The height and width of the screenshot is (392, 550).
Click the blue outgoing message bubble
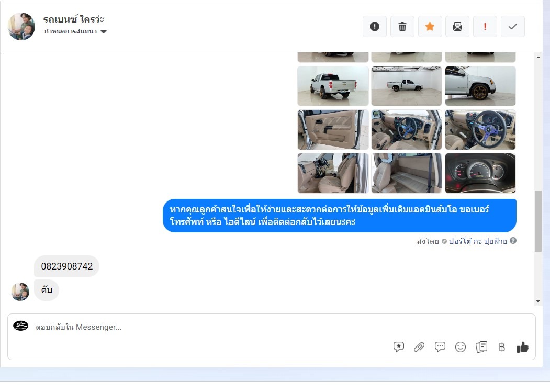[340, 216]
